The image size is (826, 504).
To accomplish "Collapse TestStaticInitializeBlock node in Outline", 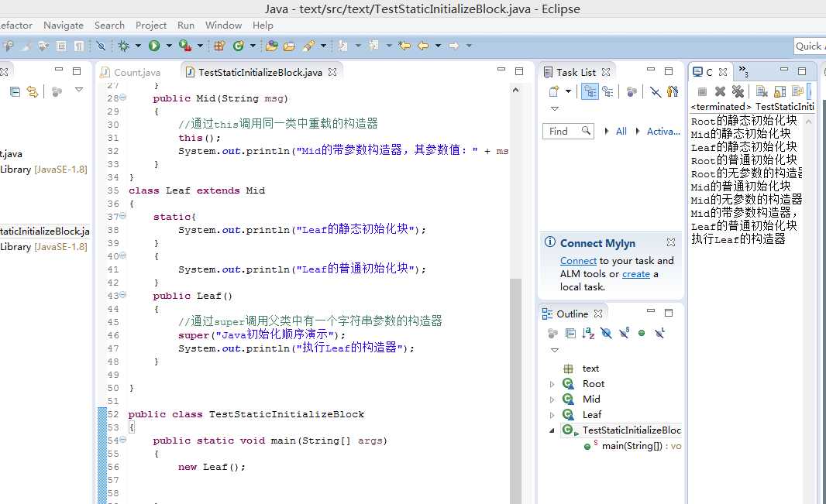I will [552, 430].
